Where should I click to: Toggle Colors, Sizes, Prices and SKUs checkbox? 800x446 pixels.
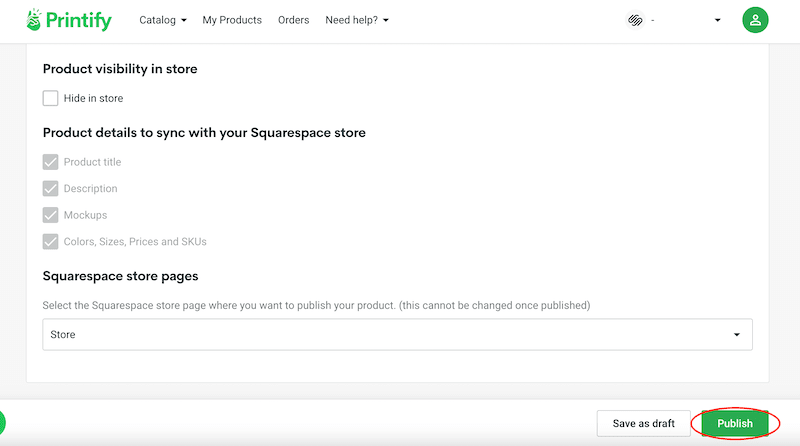click(x=51, y=241)
